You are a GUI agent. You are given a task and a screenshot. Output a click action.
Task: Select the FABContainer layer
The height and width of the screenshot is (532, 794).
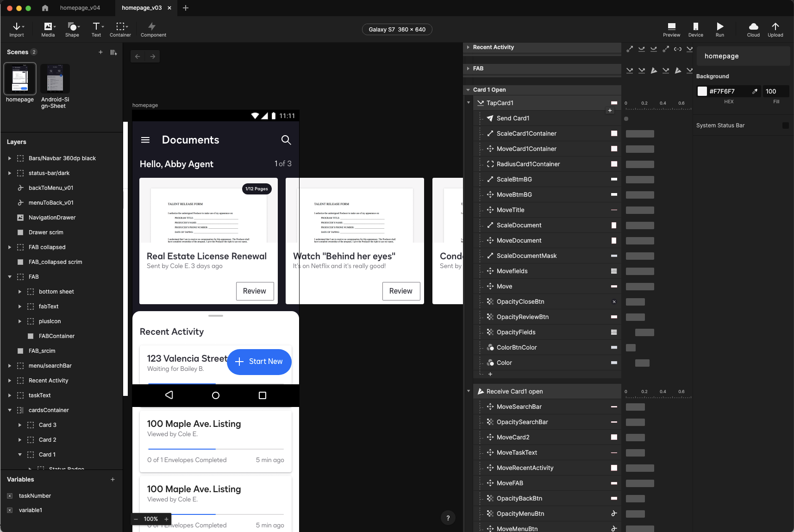(x=61, y=336)
